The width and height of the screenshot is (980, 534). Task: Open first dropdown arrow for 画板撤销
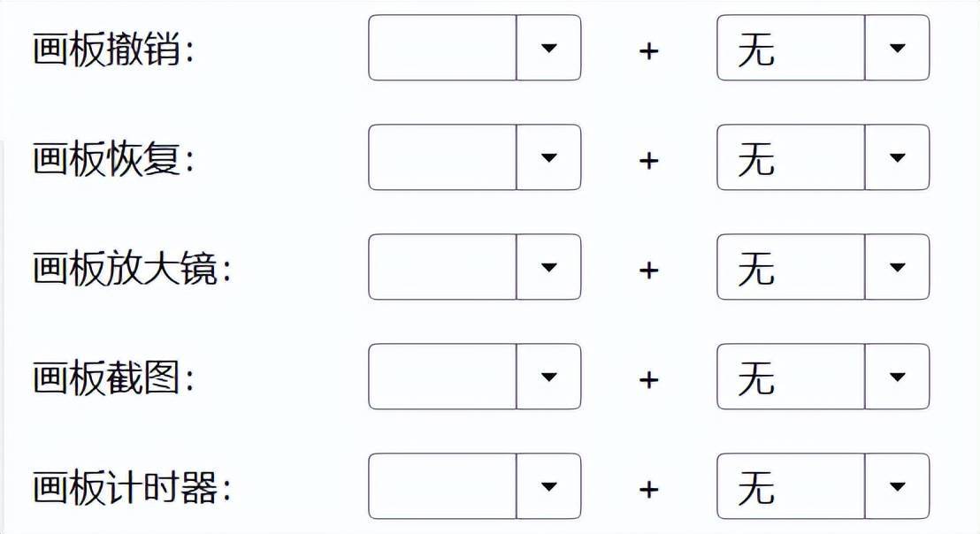point(548,48)
